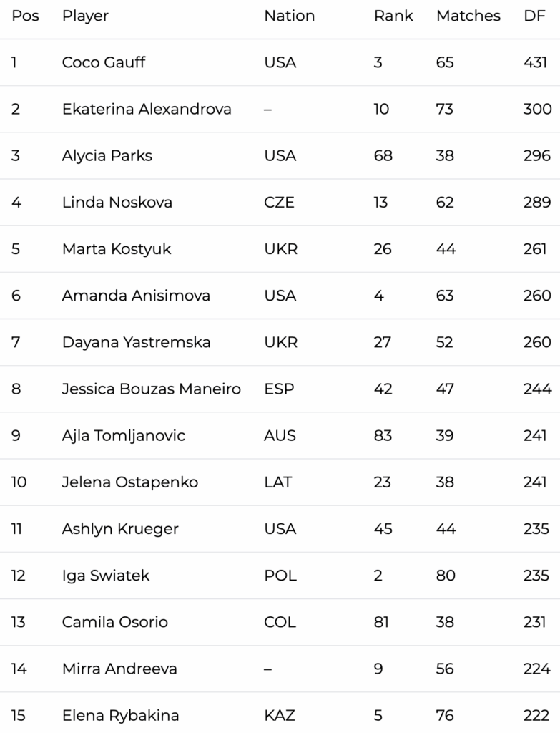Click Jessica Bouzas Maneiro's name
The width and height of the screenshot is (560, 733).
151,389
